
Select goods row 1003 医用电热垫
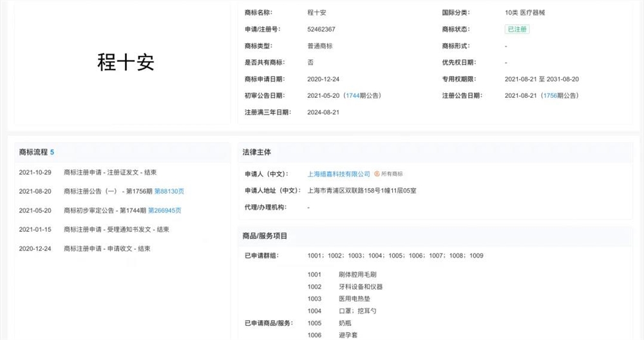coord(339,299)
